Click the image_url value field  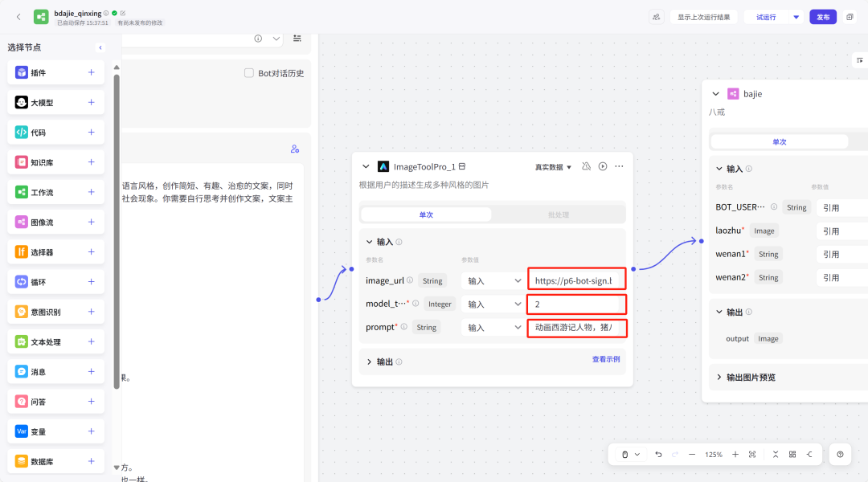coord(576,280)
